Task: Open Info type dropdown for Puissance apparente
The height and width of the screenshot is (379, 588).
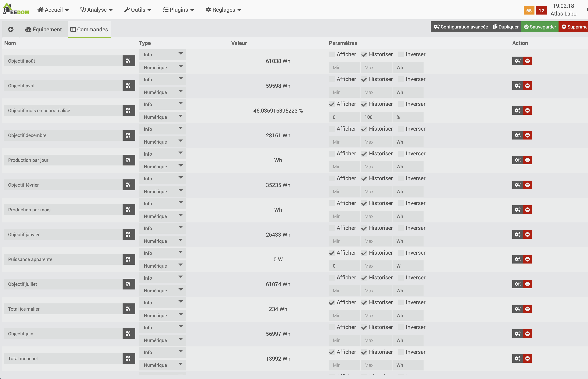Action: point(162,253)
